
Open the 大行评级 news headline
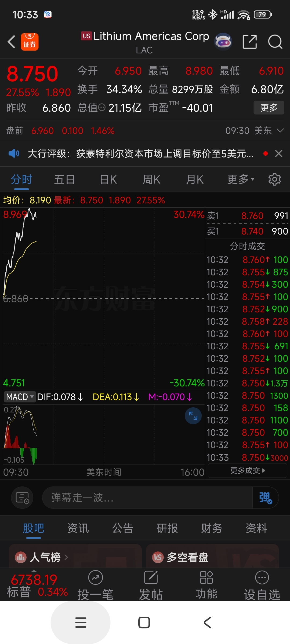(140, 154)
